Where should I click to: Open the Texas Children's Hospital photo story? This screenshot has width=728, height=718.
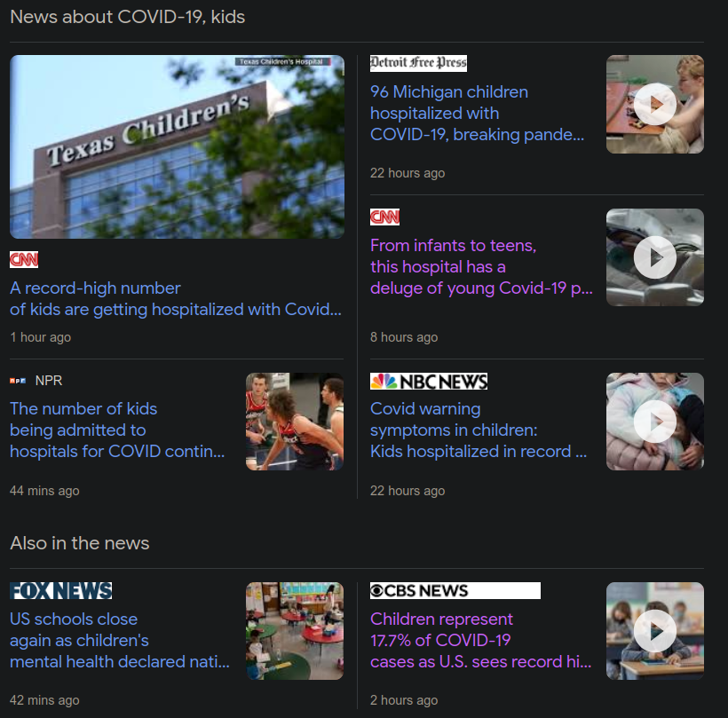pos(177,146)
